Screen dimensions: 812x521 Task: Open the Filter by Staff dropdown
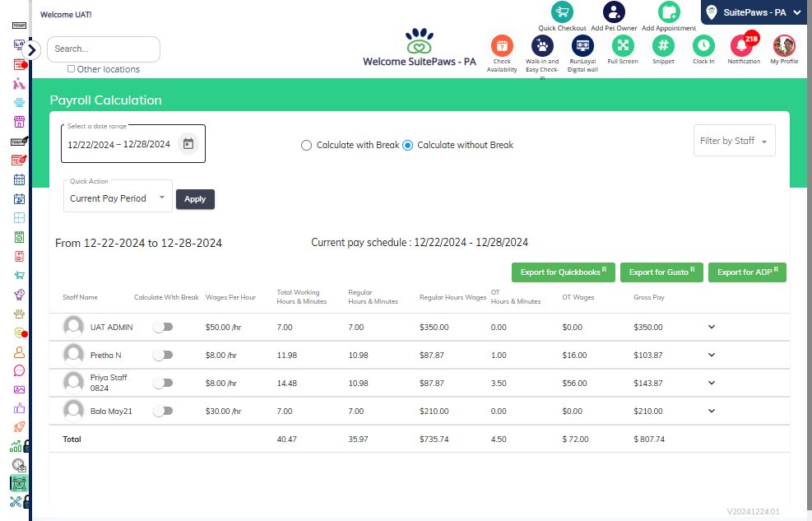735,141
